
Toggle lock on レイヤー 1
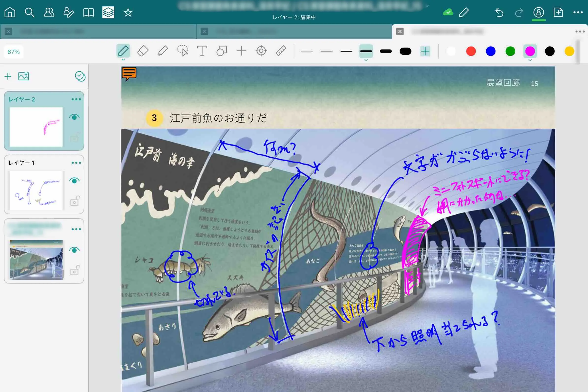click(x=75, y=201)
